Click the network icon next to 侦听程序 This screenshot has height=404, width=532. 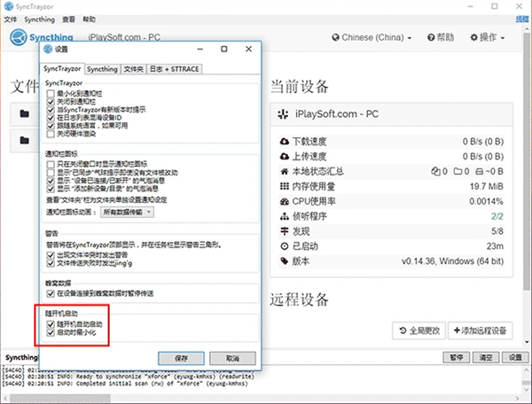(285, 216)
